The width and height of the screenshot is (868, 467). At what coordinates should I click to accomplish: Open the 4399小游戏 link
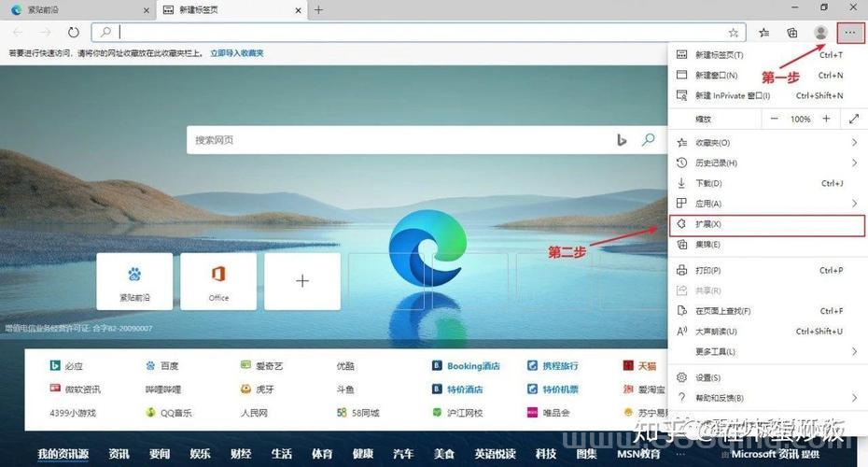coord(73,413)
